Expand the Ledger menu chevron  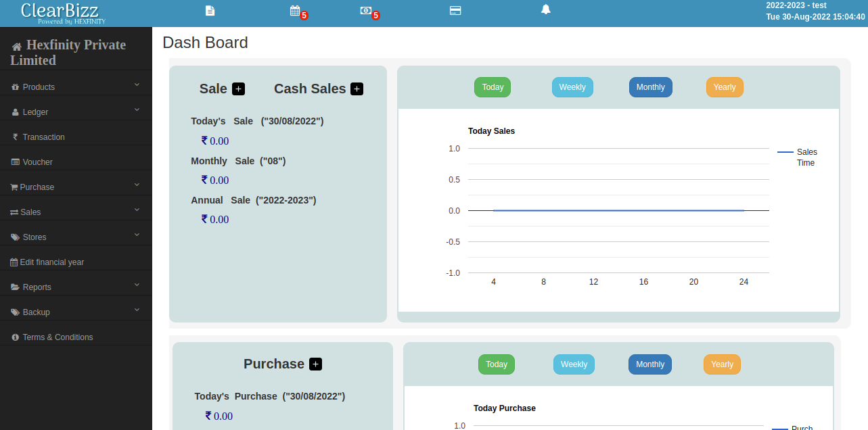137,110
